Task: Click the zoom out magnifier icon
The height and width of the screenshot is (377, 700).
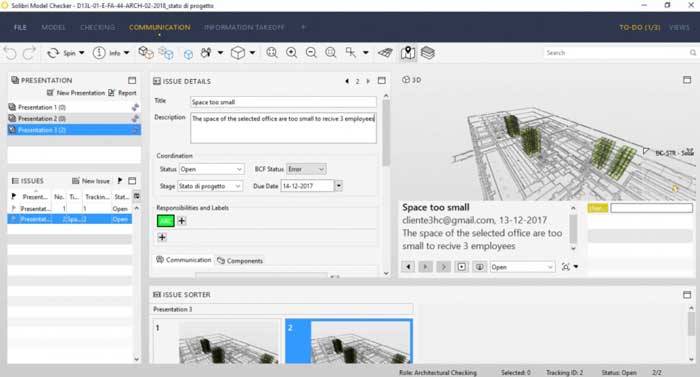Action: [311, 53]
